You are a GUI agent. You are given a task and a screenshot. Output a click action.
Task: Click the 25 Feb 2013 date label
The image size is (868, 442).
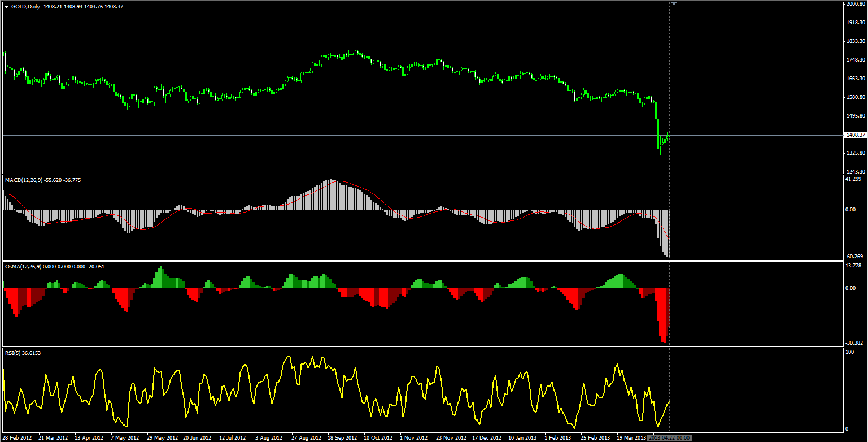tap(595, 437)
